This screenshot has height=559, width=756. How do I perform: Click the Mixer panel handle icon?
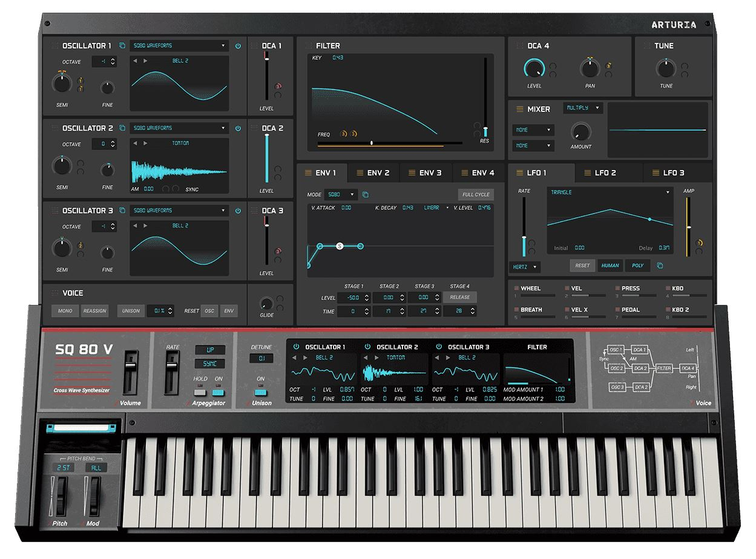click(x=519, y=110)
